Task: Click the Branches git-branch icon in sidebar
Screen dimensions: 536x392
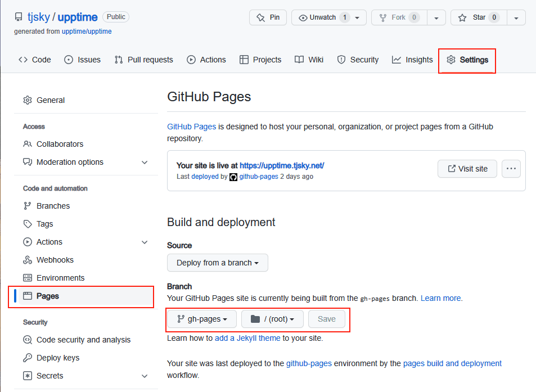Action: (x=28, y=206)
